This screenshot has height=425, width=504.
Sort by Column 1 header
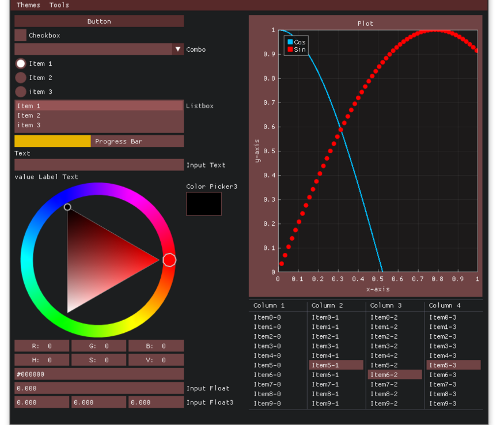(269, 305)
